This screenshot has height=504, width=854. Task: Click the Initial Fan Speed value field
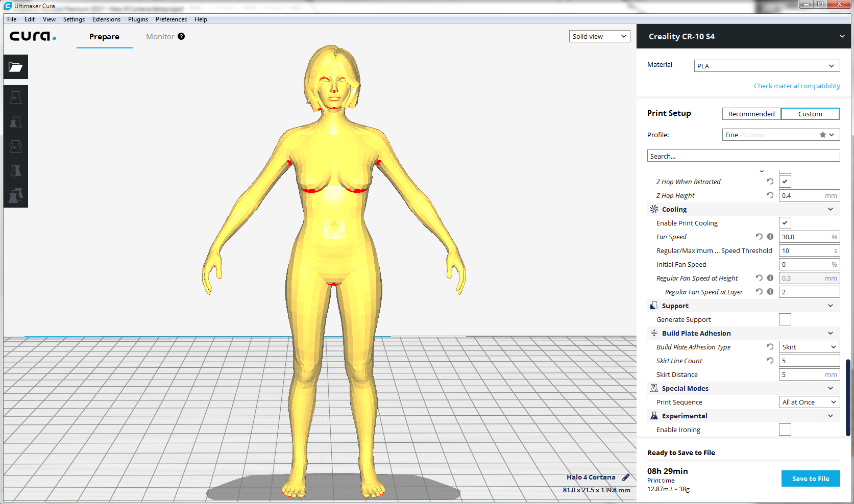coord(809,264)
